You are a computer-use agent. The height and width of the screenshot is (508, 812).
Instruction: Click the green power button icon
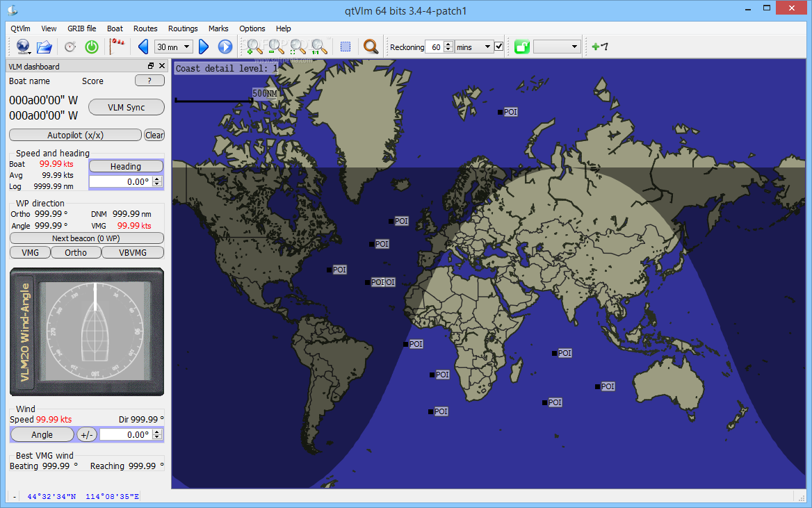coord(92,47)
